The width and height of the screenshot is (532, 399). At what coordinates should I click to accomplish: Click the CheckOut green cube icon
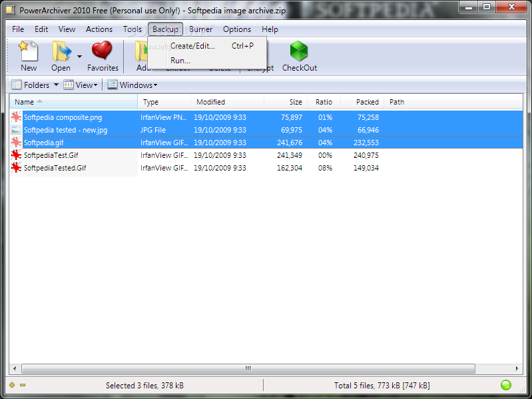click(x=298, y=51)
